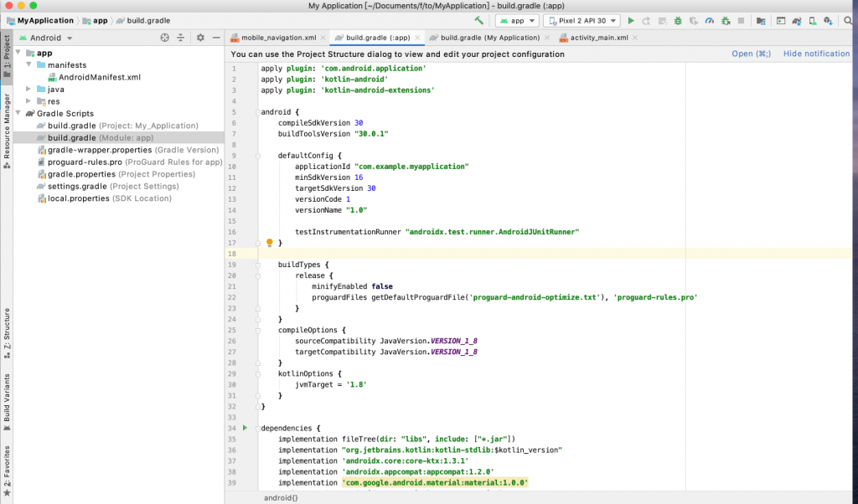This screenshot has width=858, height=504.
Task: Switch to mobile_navigation.xml tab
Action: [x=278, y=38]
